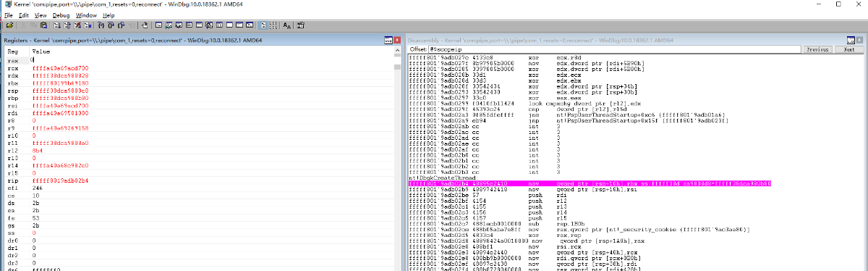Open the Debug menu
This screenshot has height=271, width=868.
coord(61,14)
